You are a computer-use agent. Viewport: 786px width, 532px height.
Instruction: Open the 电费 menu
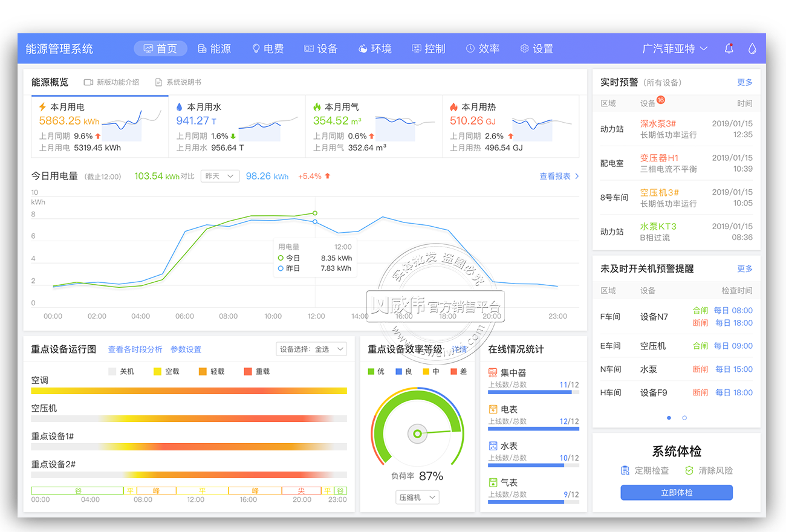pyautogui.click(x=267, y=48)
